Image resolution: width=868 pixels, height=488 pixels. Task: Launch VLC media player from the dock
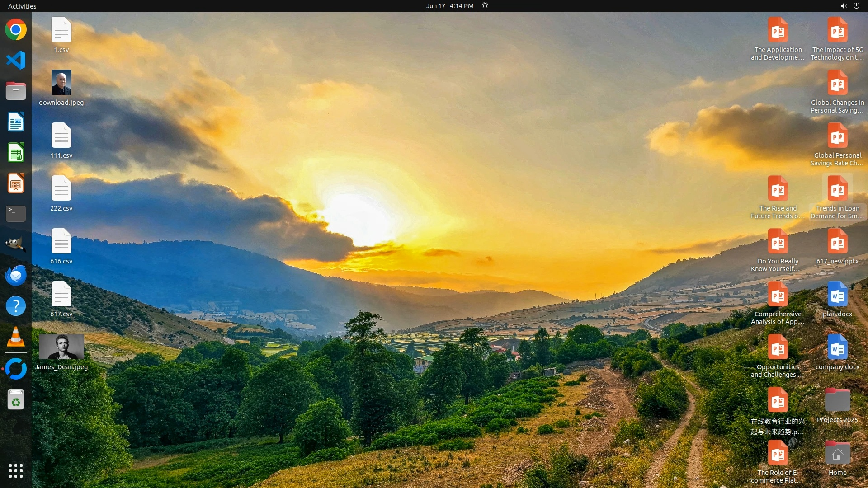pos(16,337)
